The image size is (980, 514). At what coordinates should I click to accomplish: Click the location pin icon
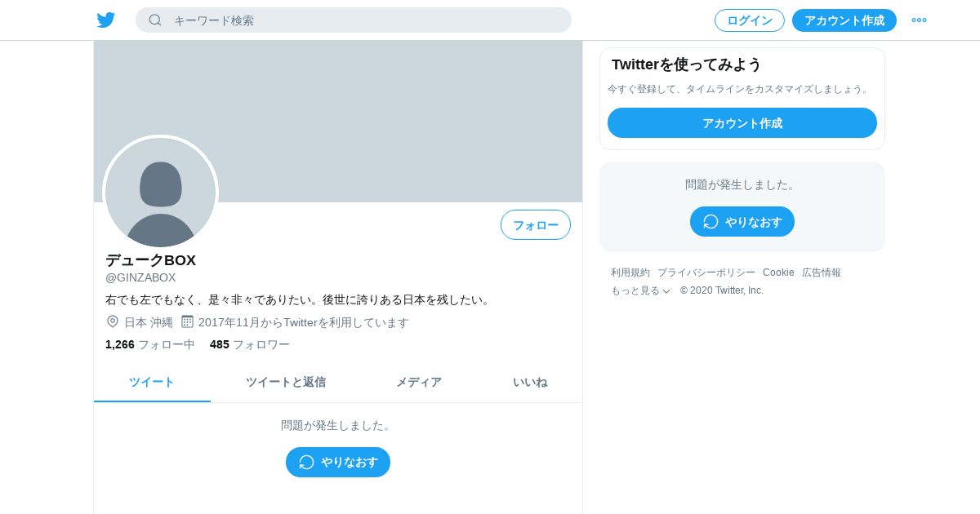coord(113,321)
